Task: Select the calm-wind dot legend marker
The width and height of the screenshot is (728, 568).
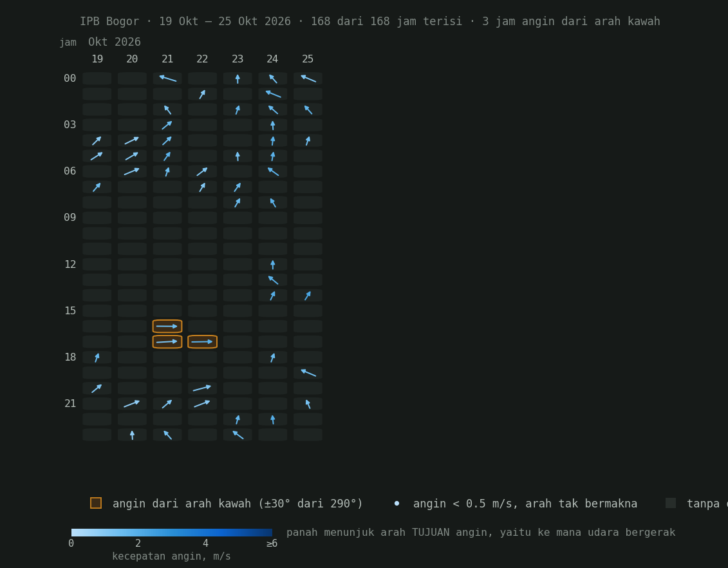Action: pyautogui.click(x=397, y=504)
